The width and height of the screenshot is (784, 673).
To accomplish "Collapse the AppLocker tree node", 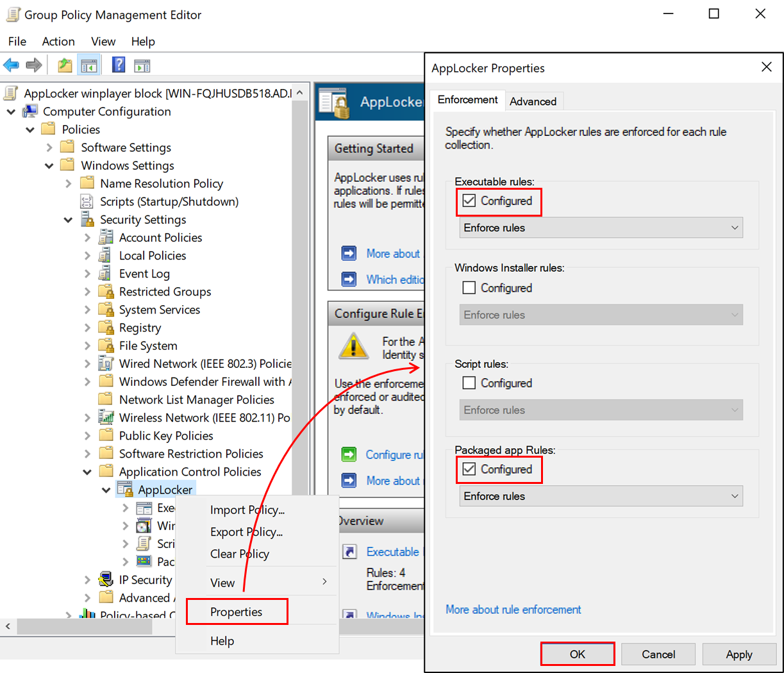I will click(x=106, y=490).
